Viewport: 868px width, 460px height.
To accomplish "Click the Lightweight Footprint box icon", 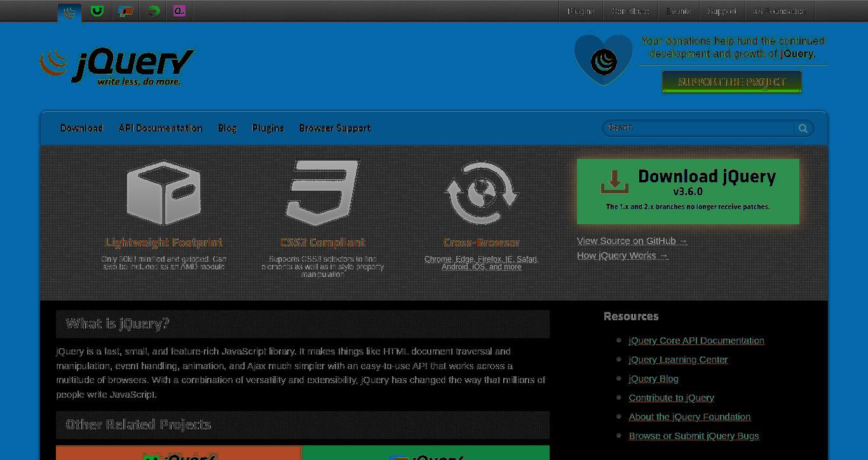I will coord(164,193).
